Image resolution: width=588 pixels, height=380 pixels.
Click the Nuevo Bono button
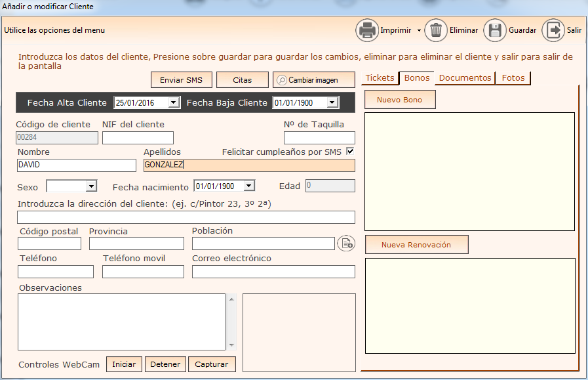(400, 100)
